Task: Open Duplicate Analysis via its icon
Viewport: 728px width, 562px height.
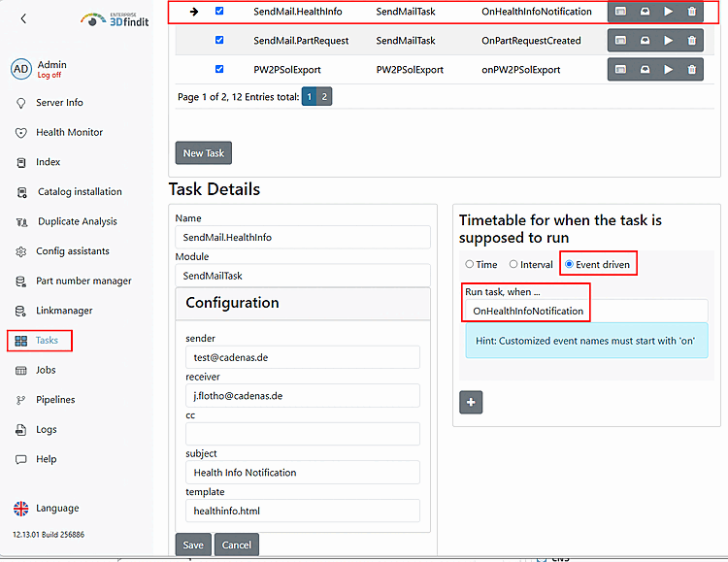Action: coord(21,222)
